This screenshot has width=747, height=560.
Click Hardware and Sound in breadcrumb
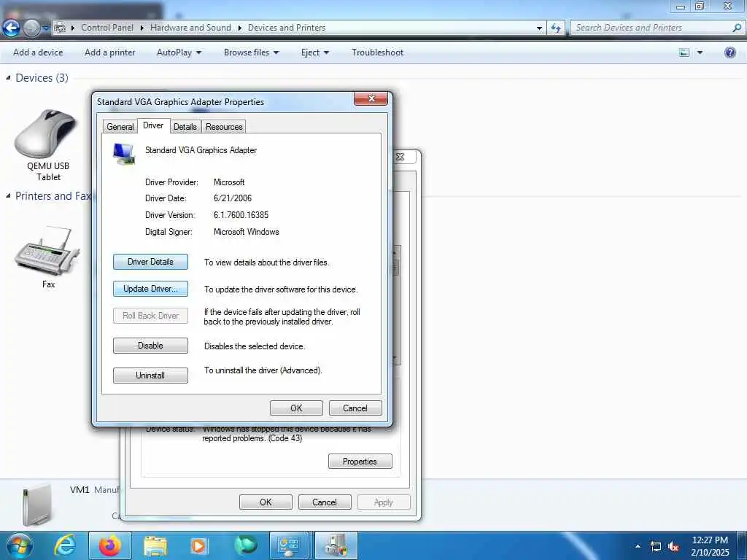click(x=190, y=28)
